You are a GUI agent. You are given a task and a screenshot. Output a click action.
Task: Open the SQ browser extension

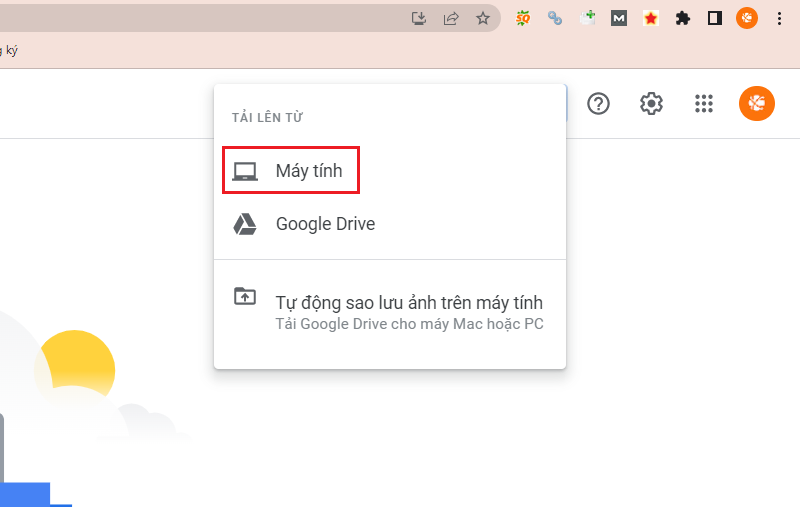pyautogui.click(x=522, y=19)
